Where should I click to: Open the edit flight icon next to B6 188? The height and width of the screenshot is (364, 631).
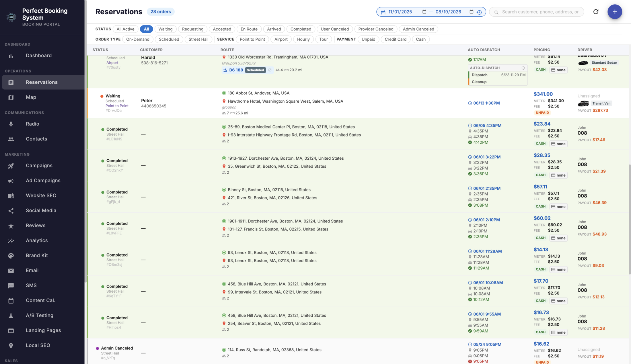click(270, 70)
